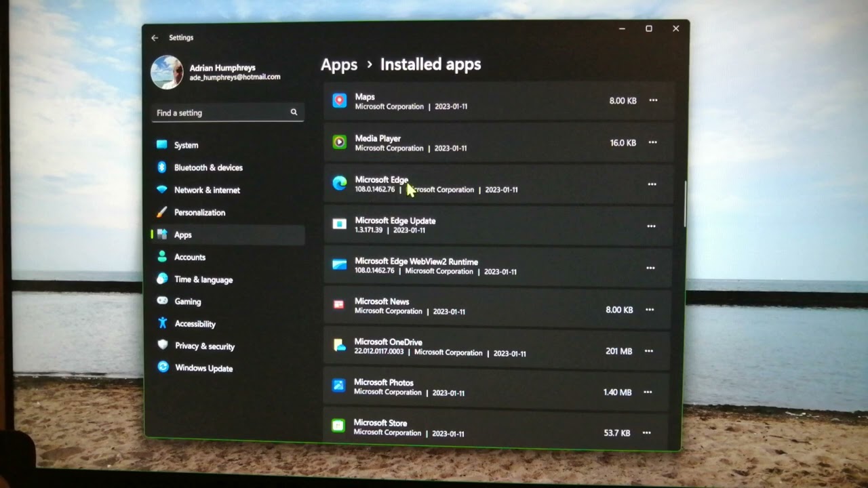868x488 pixels.
Task: Click the Microsoft News app icon
Action: click(339, 305)
